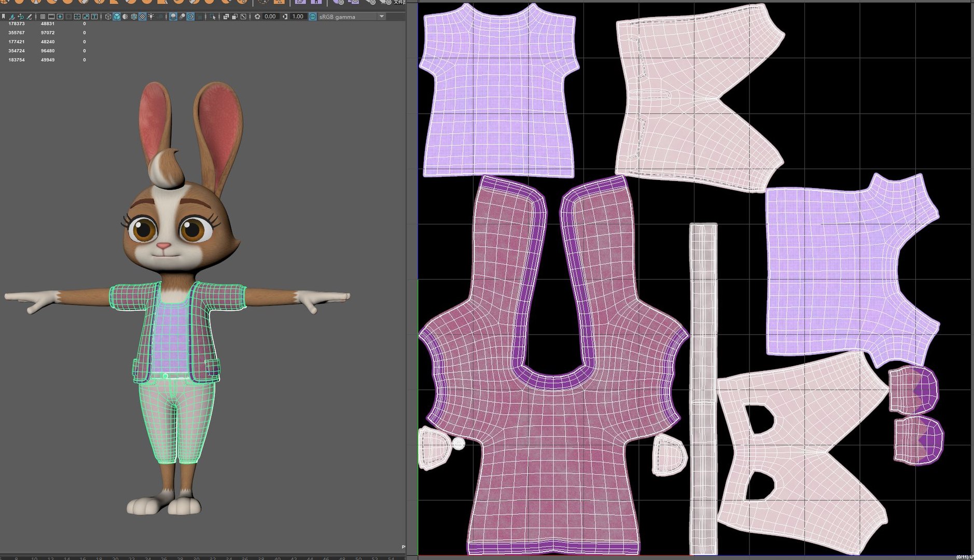
Task: Toggle wireframe on shaded display
Action: click(x=134, y=17)
